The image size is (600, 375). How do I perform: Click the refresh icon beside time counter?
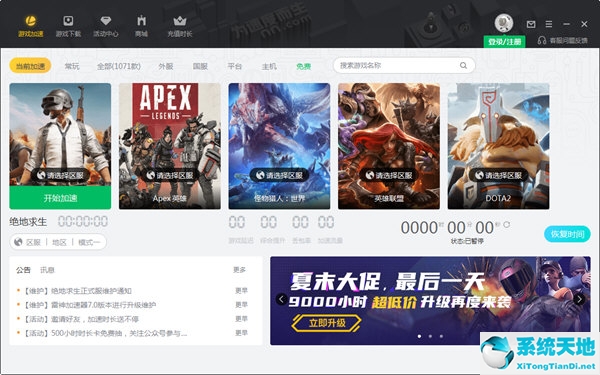point(507,224)
